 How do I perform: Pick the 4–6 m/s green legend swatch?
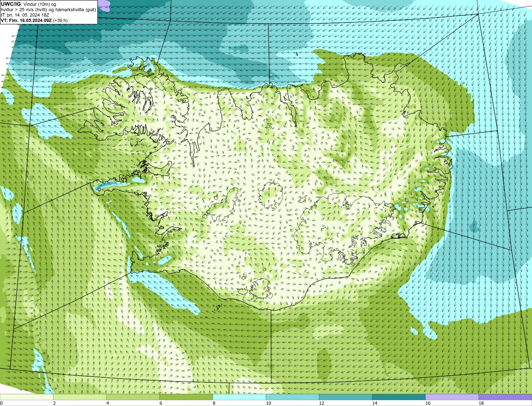pyautogui.click(x=133, y=397)
